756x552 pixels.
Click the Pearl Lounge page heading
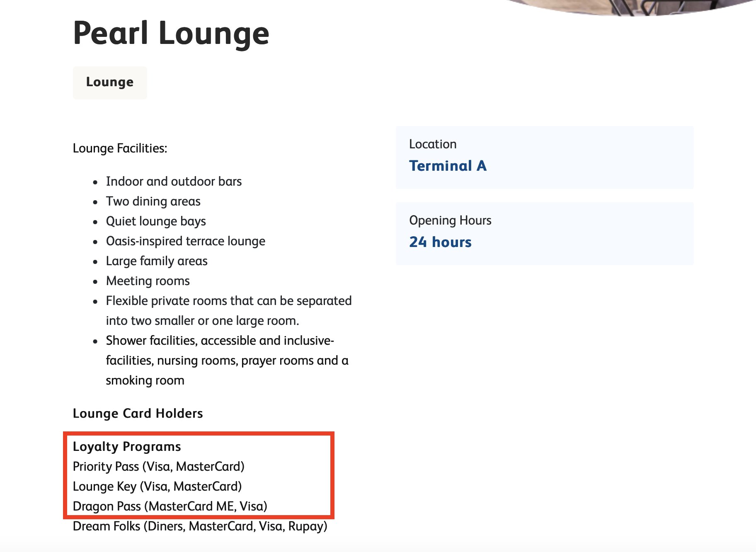(x=171, y=34)
